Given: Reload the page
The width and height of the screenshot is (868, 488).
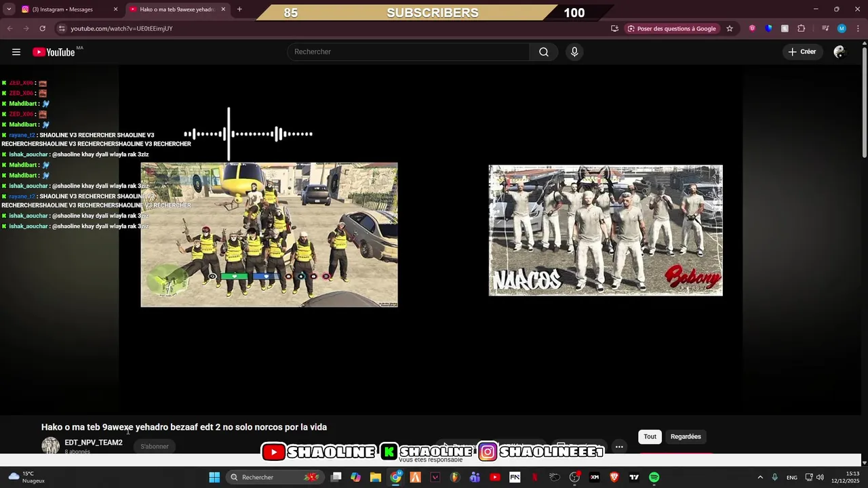Looking at the screenshot, I should (x=43, y=28).
